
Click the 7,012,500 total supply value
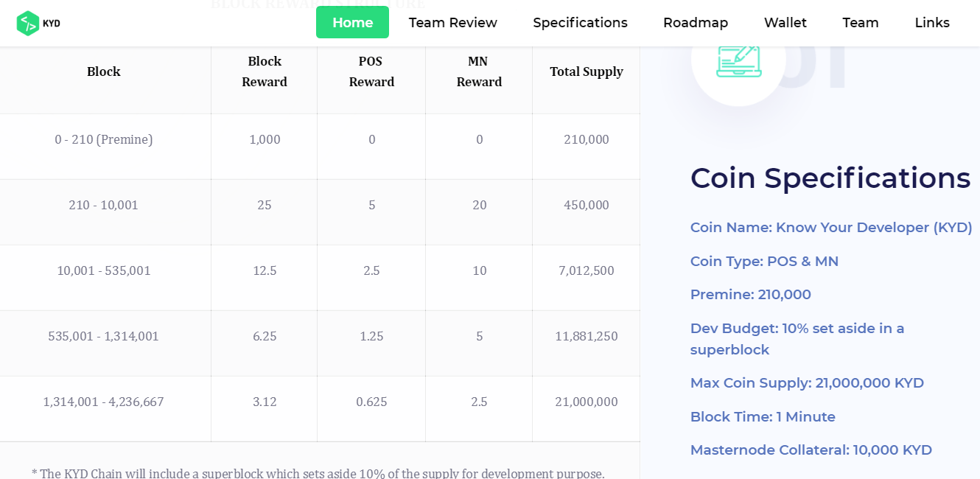click(x=587, y=270)
